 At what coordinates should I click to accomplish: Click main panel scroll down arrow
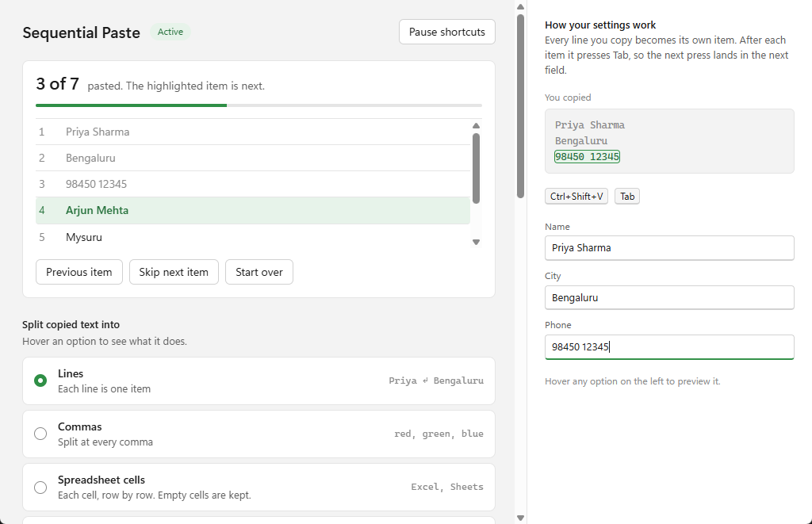[520, 518]
